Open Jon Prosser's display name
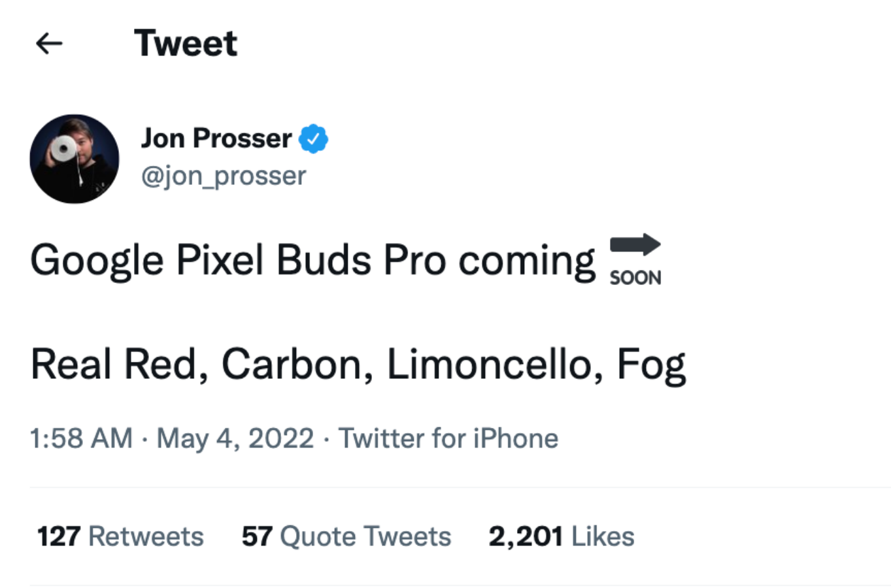The height and width of the screenshot is (588, 891). click(x=216, y=138)
